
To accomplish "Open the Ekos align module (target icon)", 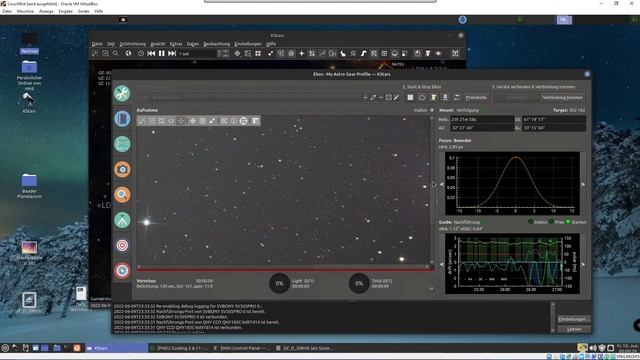I will 122,245.
